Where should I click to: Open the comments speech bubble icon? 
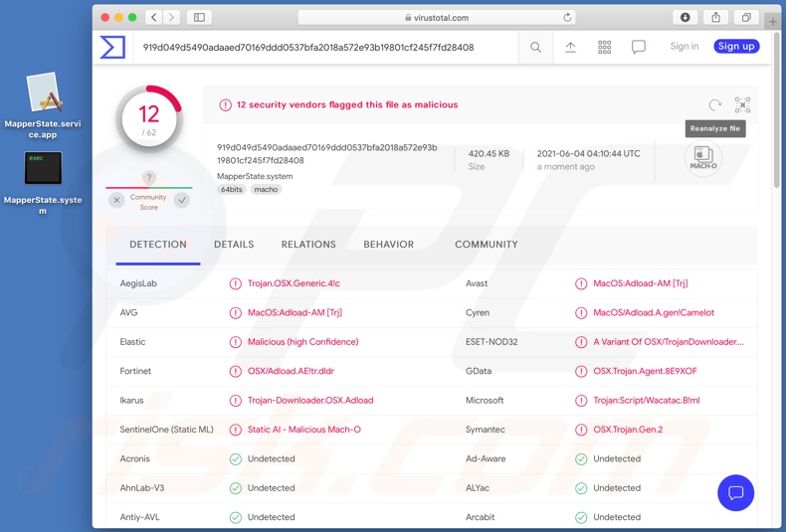[x=638, y=47]
